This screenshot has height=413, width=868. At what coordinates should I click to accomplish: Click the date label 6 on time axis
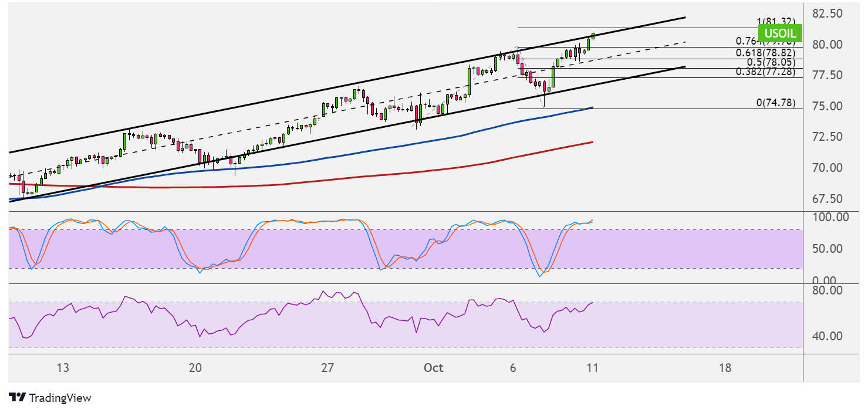coord(513,368)
